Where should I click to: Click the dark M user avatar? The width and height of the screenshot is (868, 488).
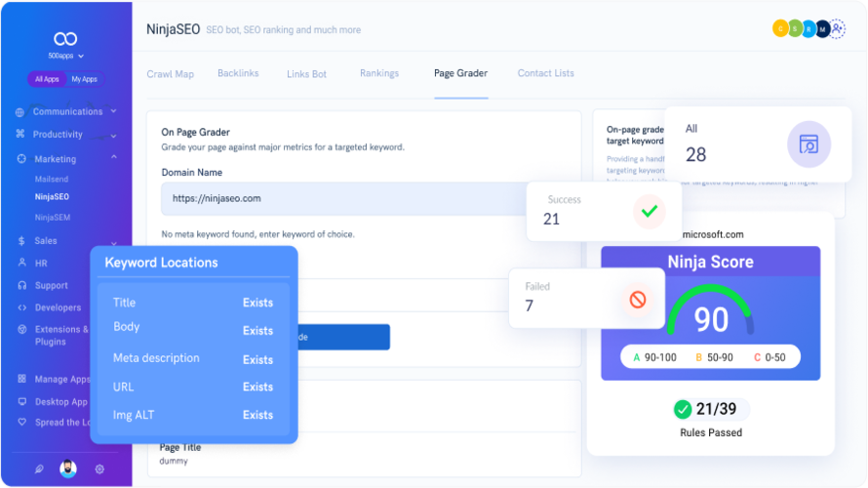coord(822,29)
